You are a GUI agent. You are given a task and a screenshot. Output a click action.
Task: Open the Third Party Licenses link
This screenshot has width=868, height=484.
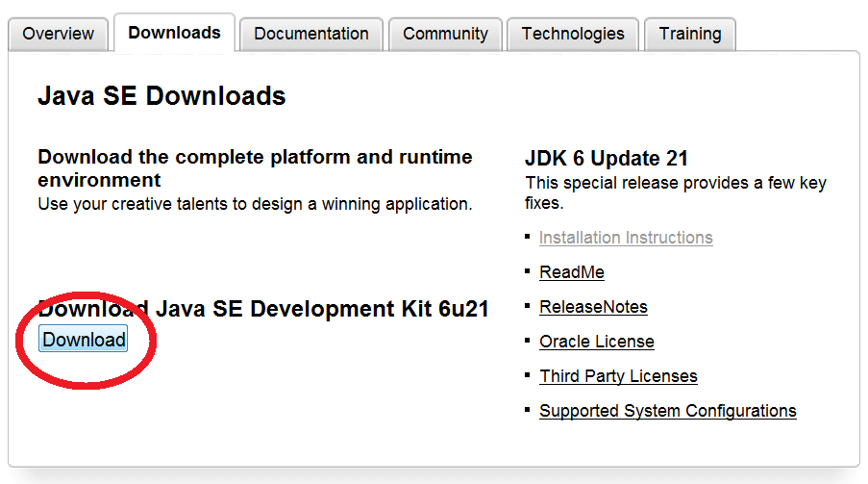pyautogui.click(x=618, y=376)
